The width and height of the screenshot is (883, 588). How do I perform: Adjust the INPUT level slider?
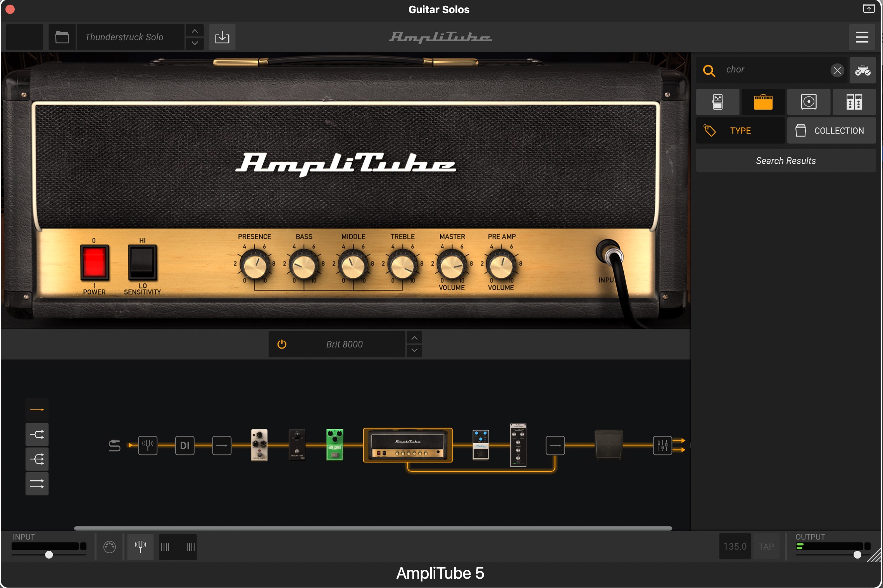(x=49, y=555)
